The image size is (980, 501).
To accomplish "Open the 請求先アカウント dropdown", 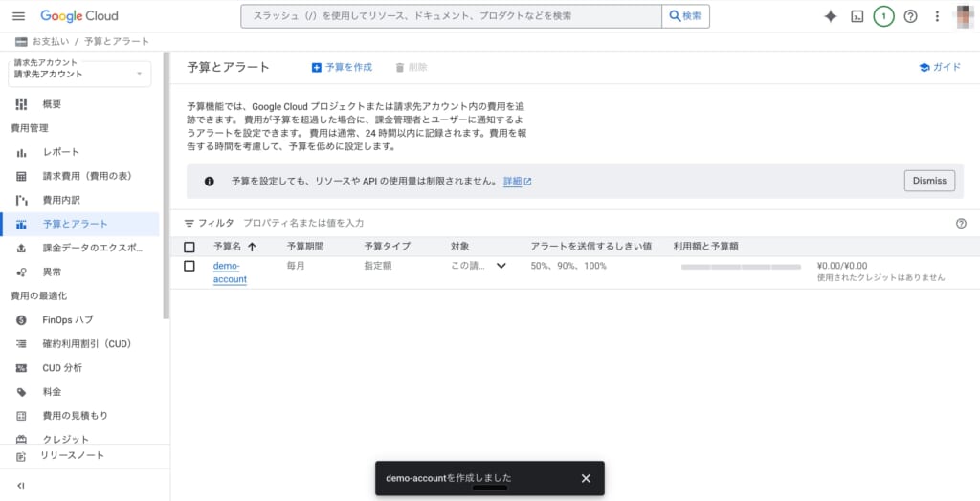I will click(79, 74).
